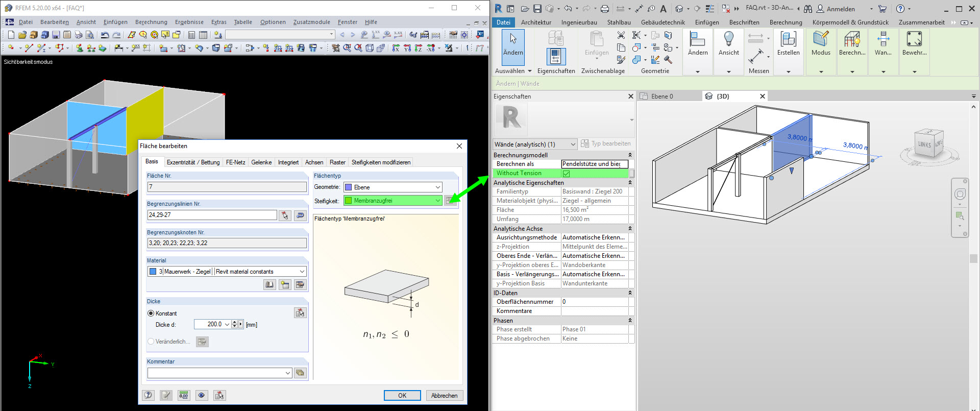Image resolution: width=980 pixels, height=411 pixels.
Task: Click the Typ bearbeiten button
Action: click(x=606, y=143)
